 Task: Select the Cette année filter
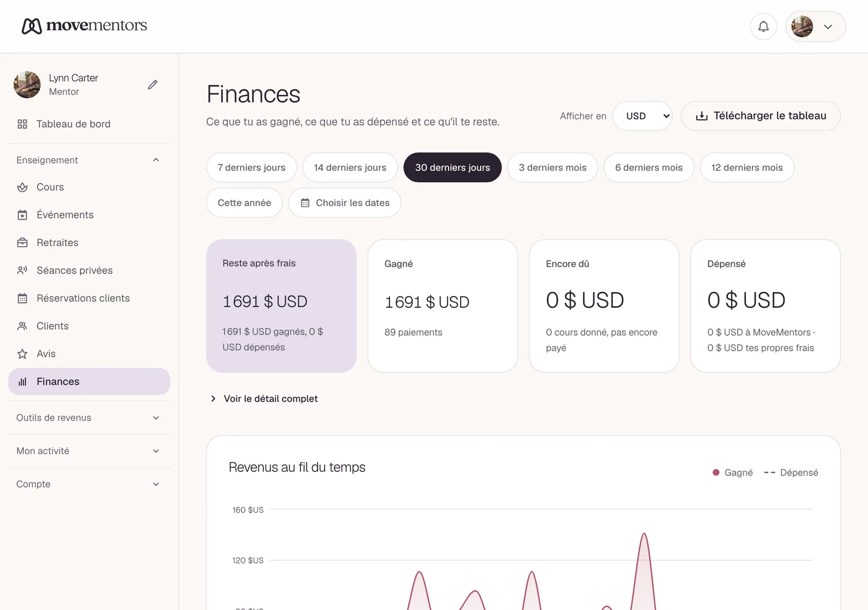(x=244, y=203)
